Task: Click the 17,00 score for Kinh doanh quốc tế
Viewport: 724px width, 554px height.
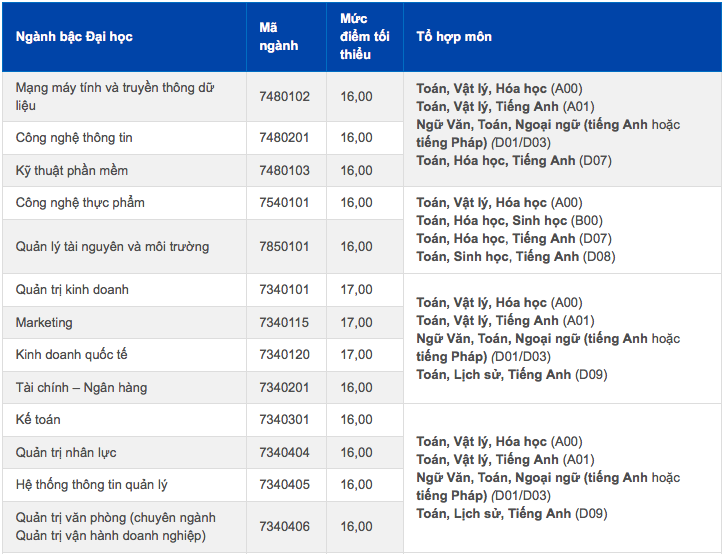Action: (x=356, y=355)
